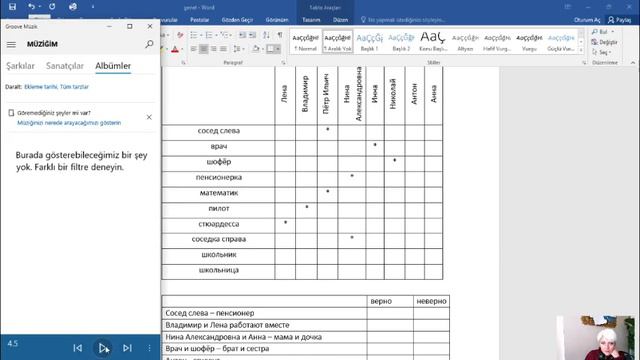Save the Word document
The height and width of the screenshot is (360, 640).
pos(12,7)
